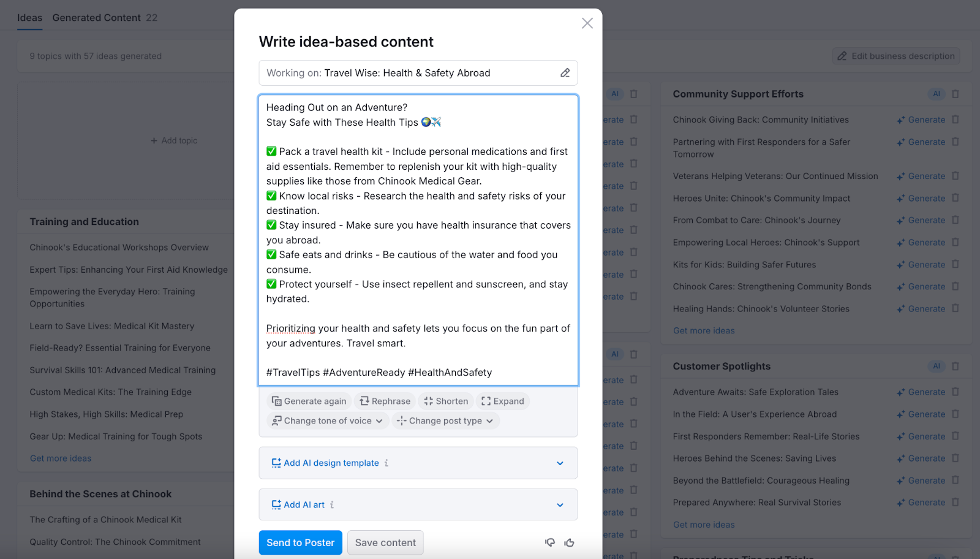
Task: Shorten the generated post text
Action: 446,401
